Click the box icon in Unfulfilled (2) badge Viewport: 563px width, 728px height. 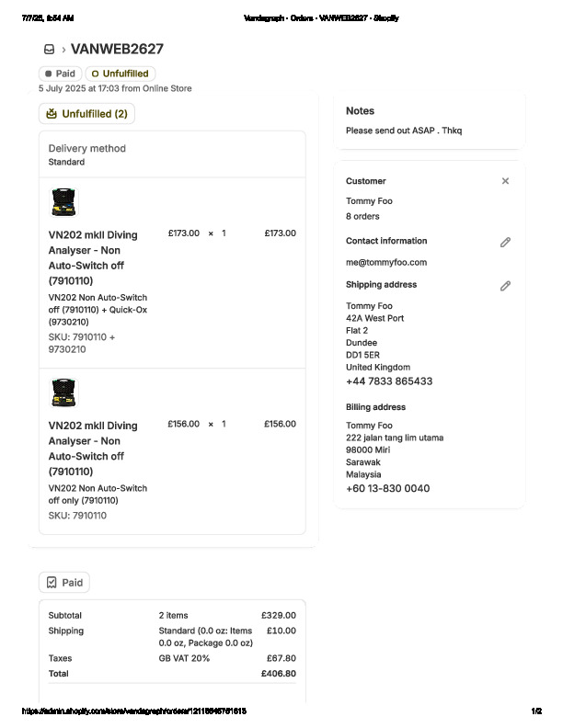click(52, 114)
